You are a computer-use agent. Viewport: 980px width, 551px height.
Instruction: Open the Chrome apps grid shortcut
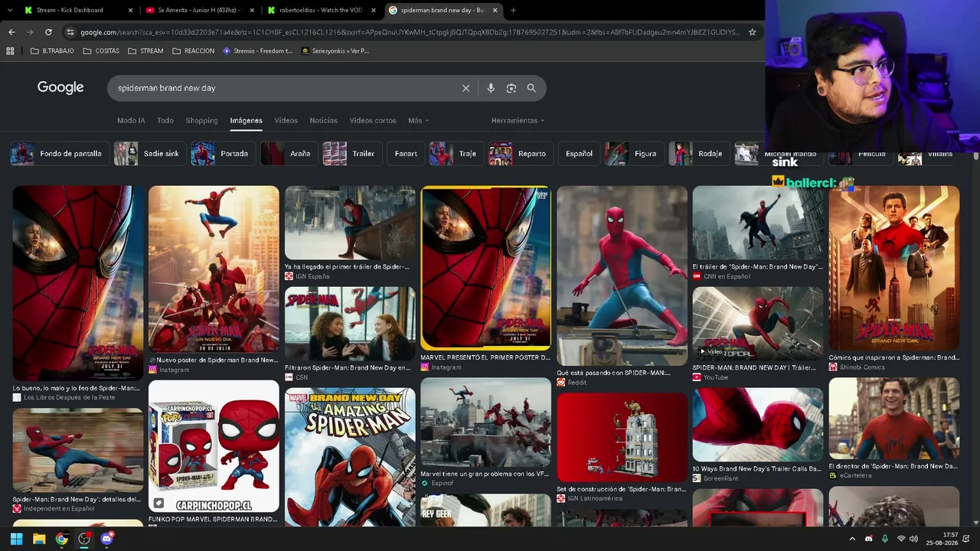10,51
